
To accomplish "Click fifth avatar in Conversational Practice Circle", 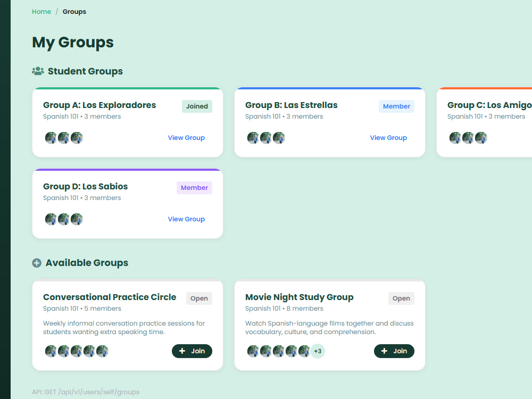I will 102,351.
